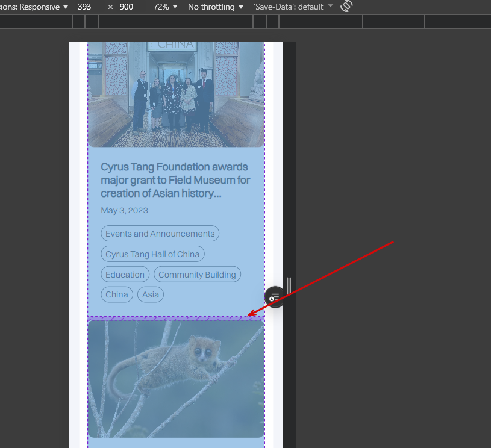
Task: Click the floating filter list icon
Action: pos(274,297)
